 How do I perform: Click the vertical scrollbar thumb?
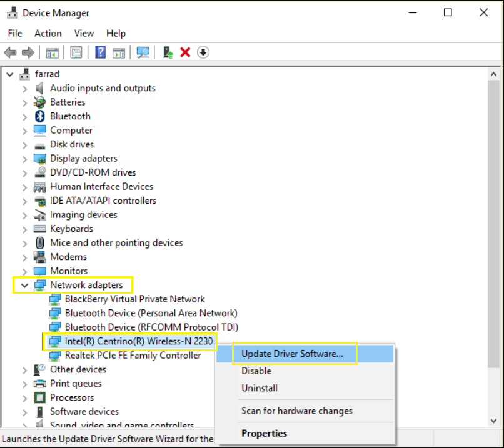coord(493,224)
